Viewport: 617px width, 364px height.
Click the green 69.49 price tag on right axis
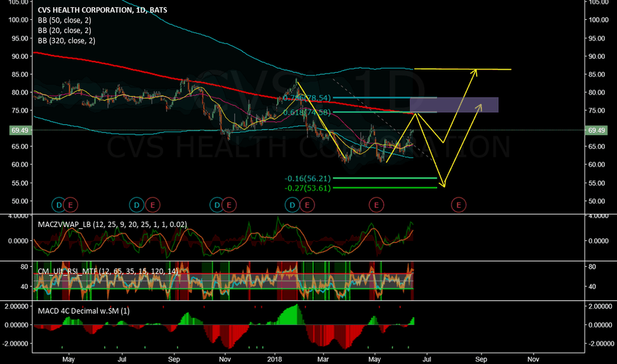(x=596, y=130)
